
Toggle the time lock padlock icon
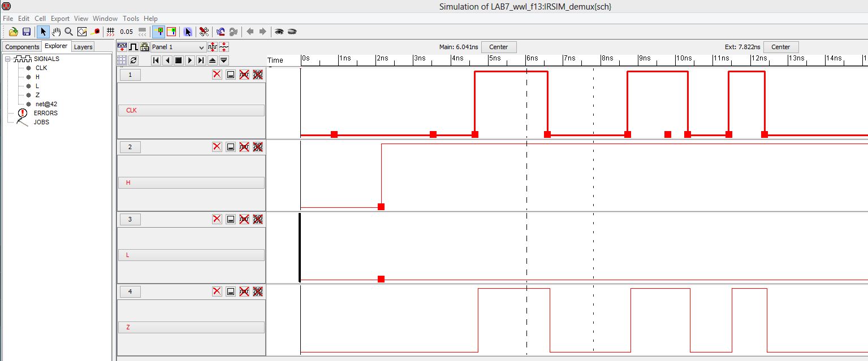point(144,46)
